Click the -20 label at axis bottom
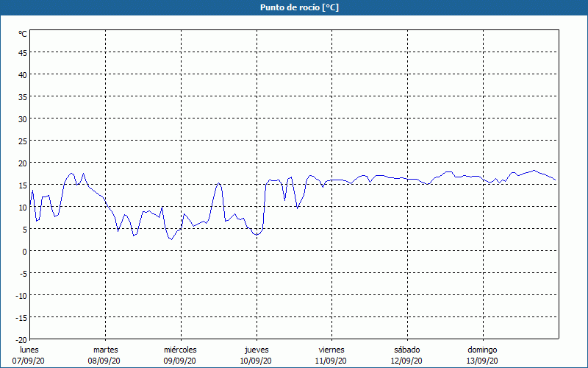The width and height of the screenshot is (588, 368). click(21, 339)
